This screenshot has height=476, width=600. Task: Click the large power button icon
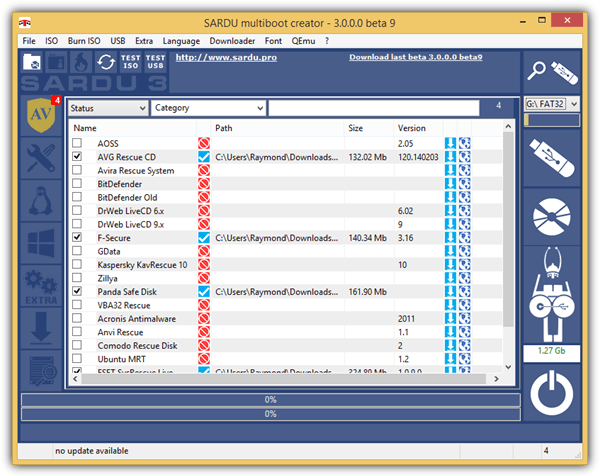pos(552,393)
